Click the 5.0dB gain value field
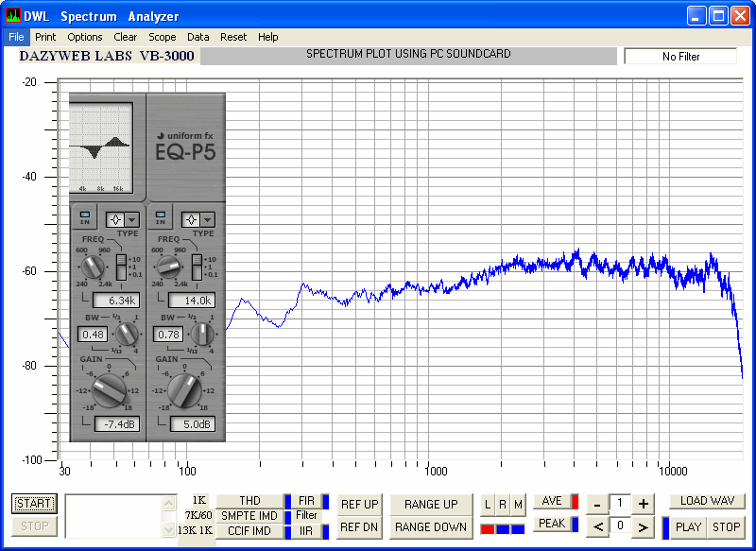The height and width of the screenshot is (551, 756). 193,424
